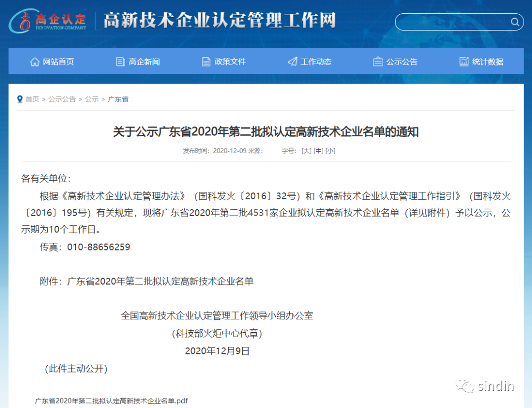Open the 首页 breadcrumb link
Screen dimensions: 532x408
click(32, 99)
